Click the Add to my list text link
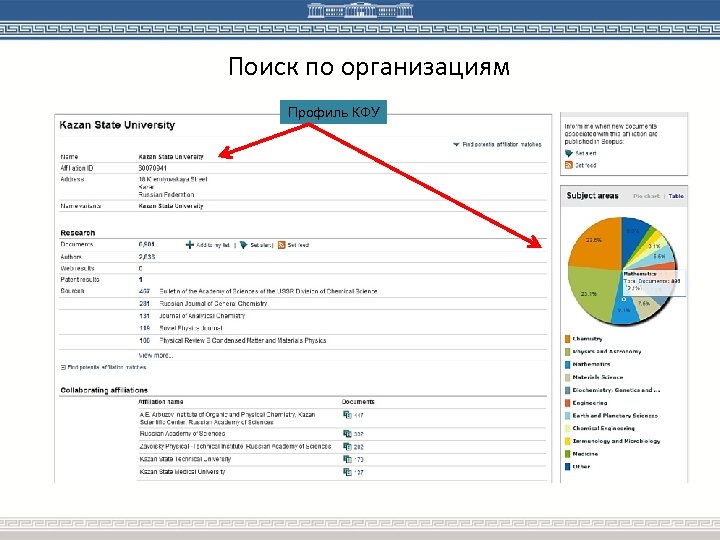 tap(213, 245)
